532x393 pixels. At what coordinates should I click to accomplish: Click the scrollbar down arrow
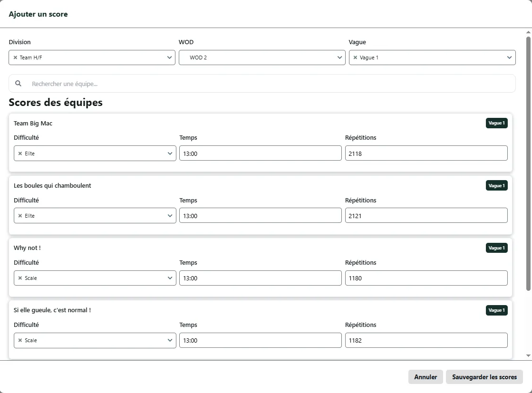pos(528,355)
